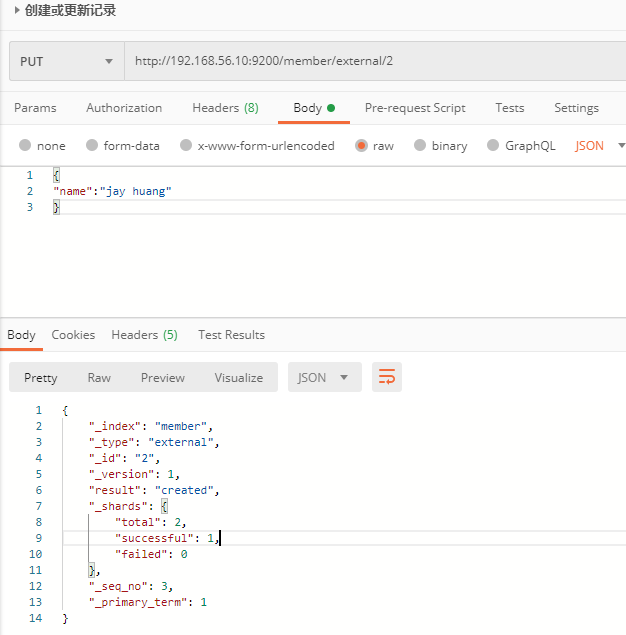Switch to the Params tab
626x635 pixels.
[x=35, y=108]
